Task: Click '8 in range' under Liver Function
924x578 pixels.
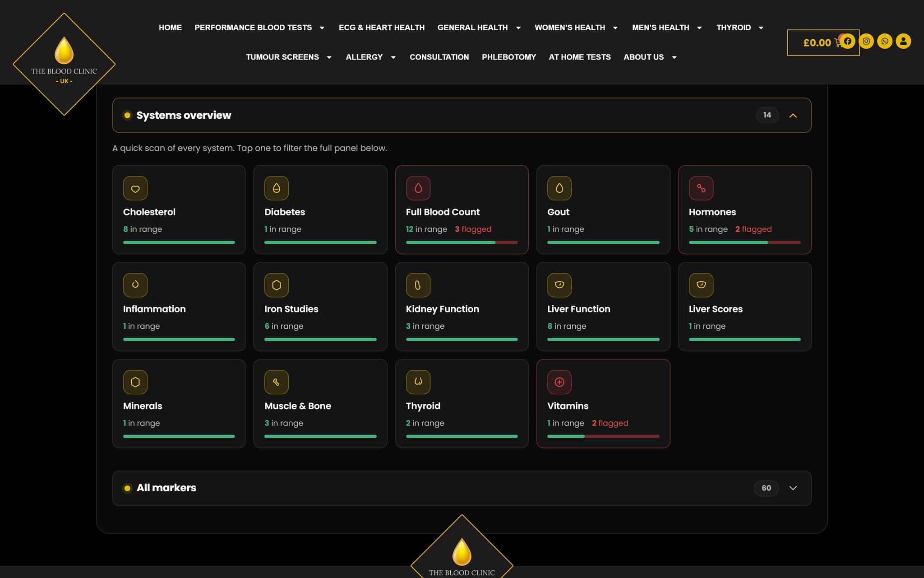Action: [567, 326]
